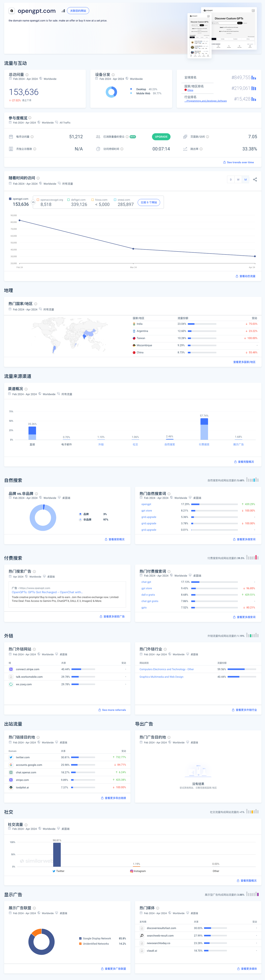Open Programming_and_Developer_Software category link

point(206,101)
